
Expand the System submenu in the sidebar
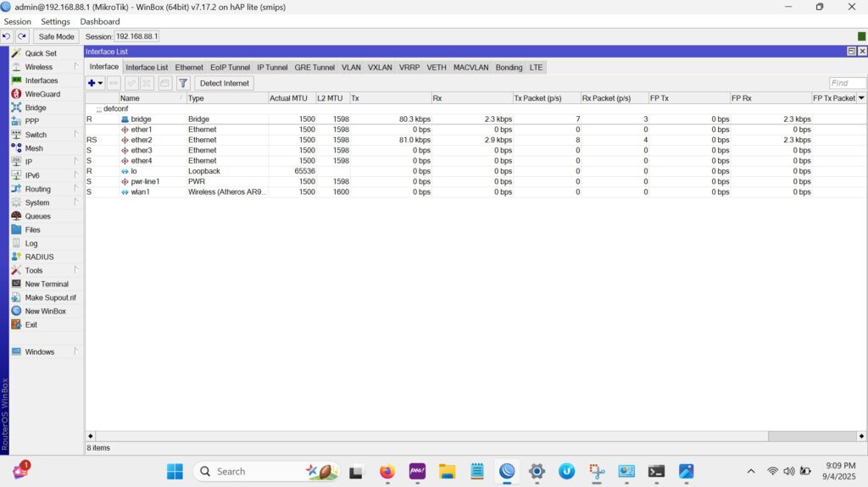(x=75, y=202)
